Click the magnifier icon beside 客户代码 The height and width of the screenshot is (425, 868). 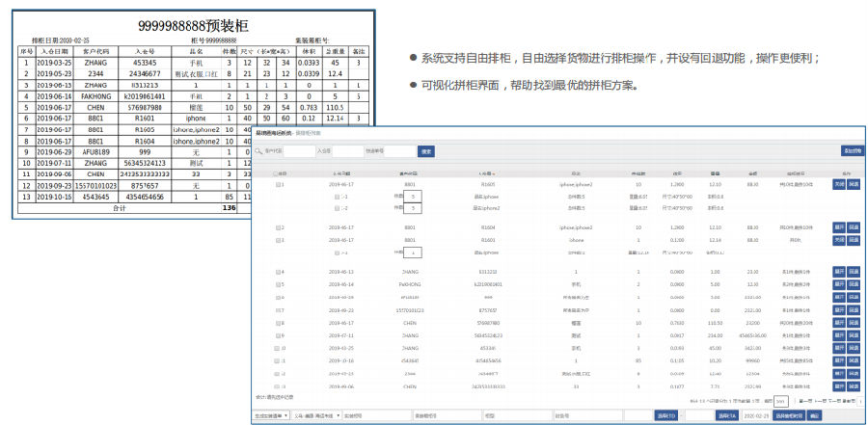(x=258, y=150)
